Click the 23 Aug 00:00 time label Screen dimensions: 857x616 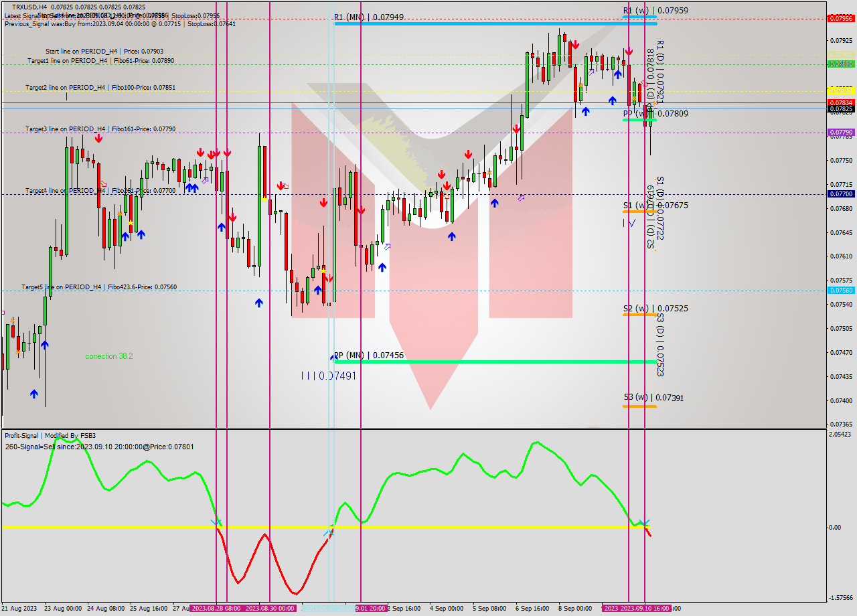click(x=63, y=609)
